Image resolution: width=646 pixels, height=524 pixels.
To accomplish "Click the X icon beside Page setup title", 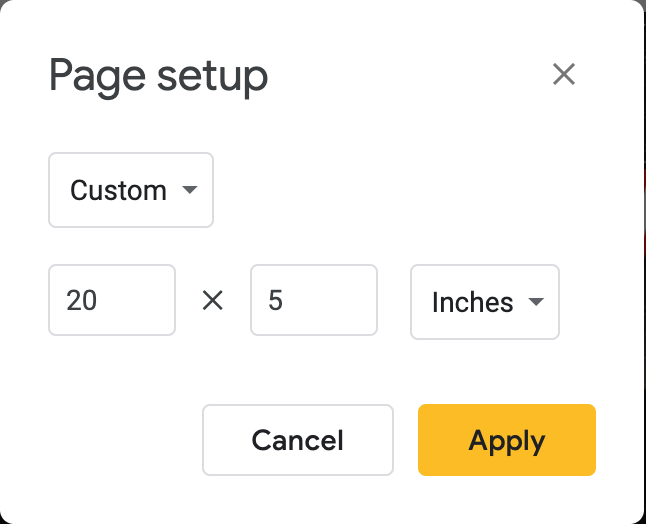I will [x=564, y=75].
